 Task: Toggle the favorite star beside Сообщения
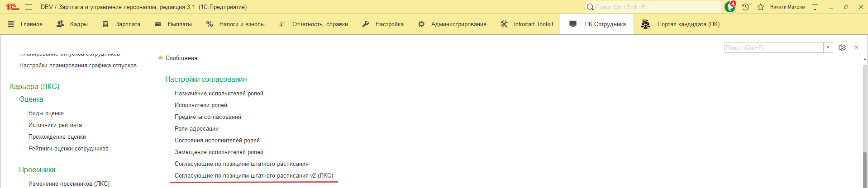pos(160,58)
